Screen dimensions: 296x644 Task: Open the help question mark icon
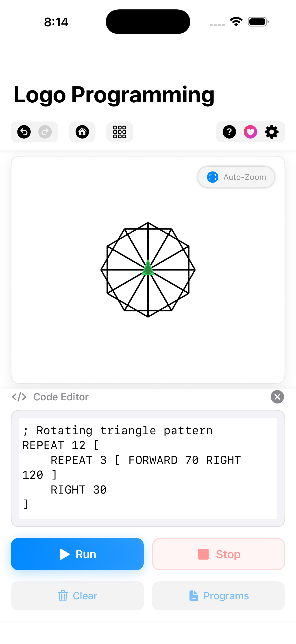click(229, 132)
